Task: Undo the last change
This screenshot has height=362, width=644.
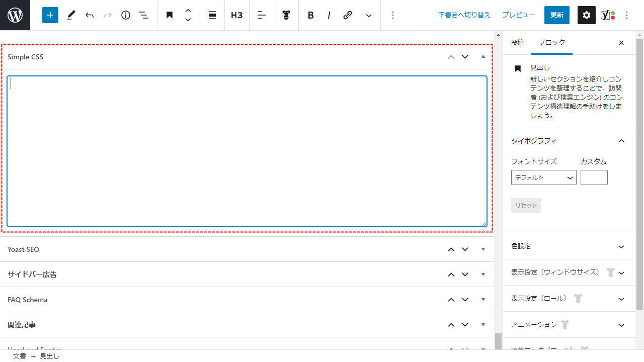Action: [90, 15]
